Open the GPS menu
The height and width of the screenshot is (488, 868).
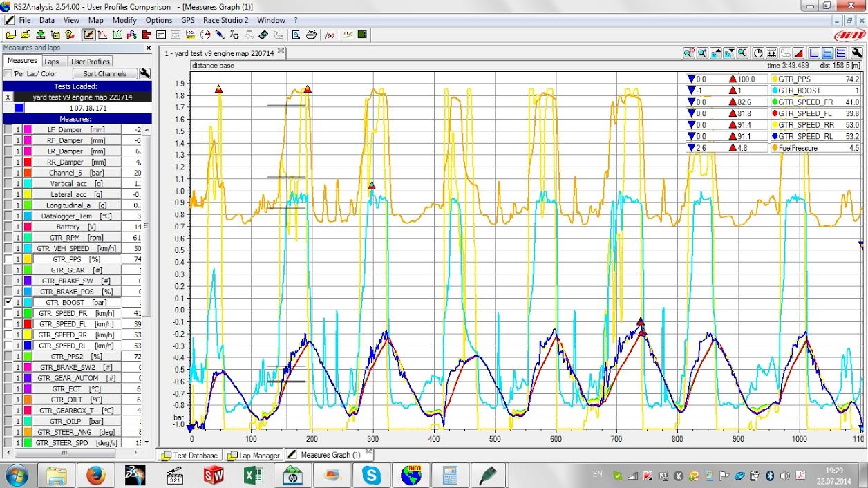(188, 20)
